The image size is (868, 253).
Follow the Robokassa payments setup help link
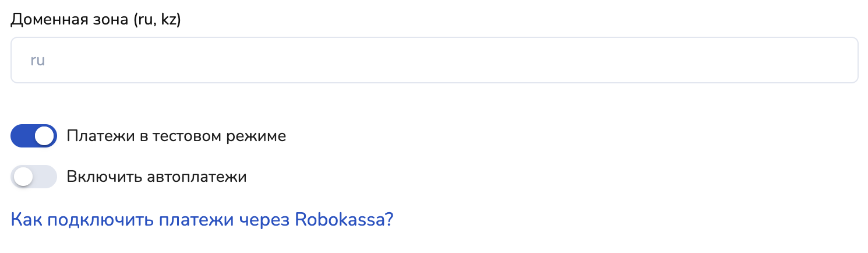point(202,220)
